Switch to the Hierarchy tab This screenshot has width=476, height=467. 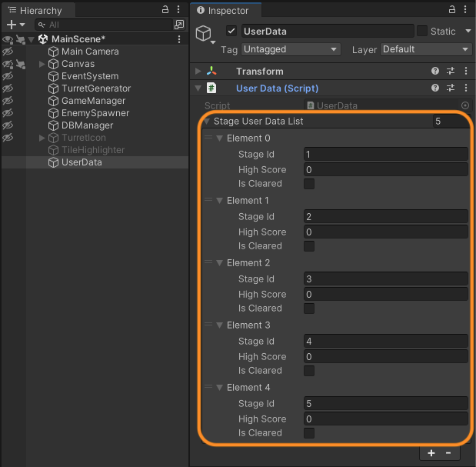click(x=38, y=11)
